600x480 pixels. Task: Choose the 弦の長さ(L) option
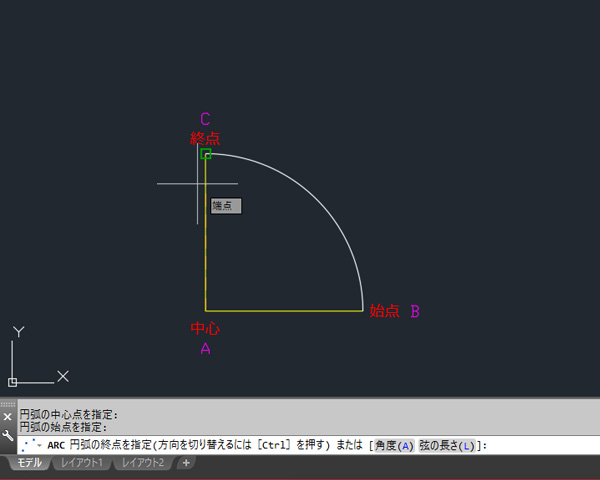[x=447, y=446]
